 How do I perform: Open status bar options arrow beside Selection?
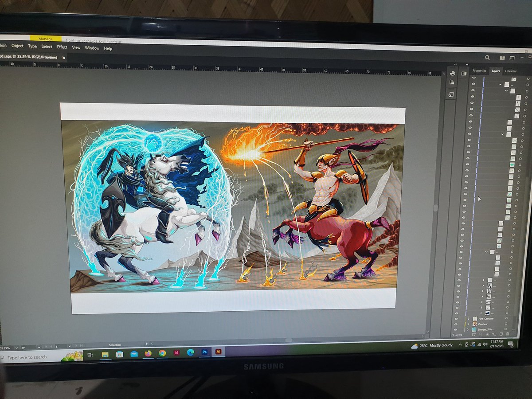[147, 344]
